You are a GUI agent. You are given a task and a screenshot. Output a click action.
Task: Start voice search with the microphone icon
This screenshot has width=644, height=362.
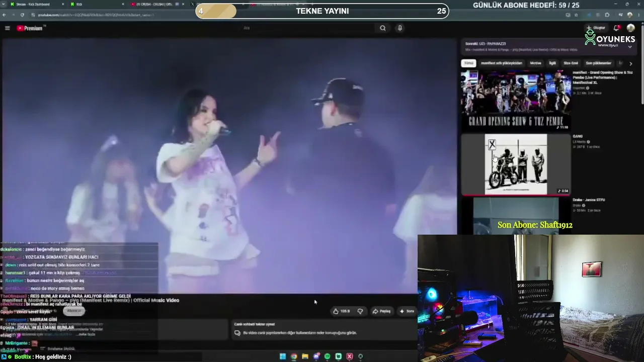pos(400,28)
